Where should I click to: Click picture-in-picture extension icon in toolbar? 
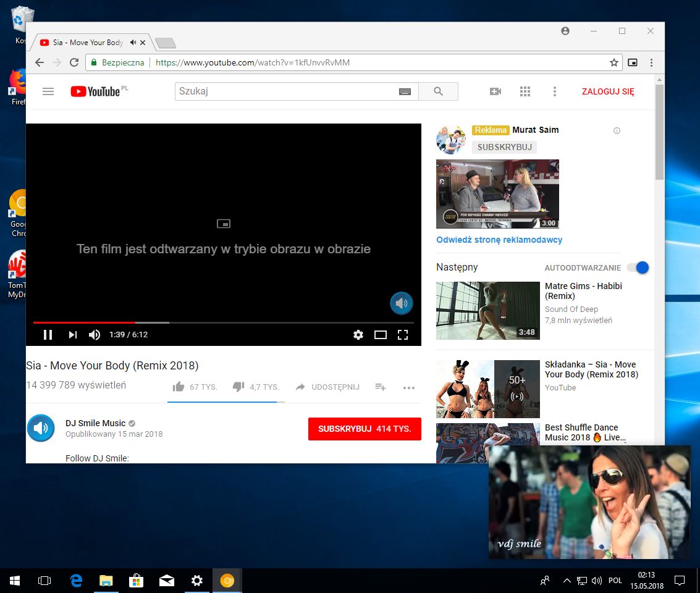tap(633, 62)
